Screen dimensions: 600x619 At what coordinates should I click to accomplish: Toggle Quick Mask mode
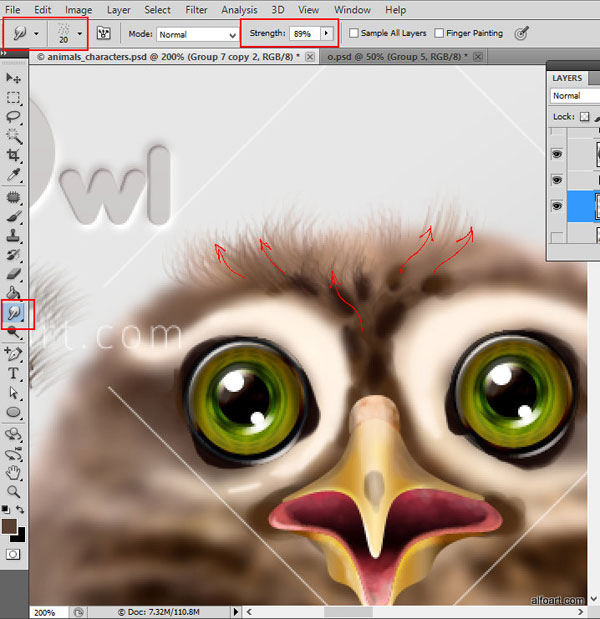(13, 555)
